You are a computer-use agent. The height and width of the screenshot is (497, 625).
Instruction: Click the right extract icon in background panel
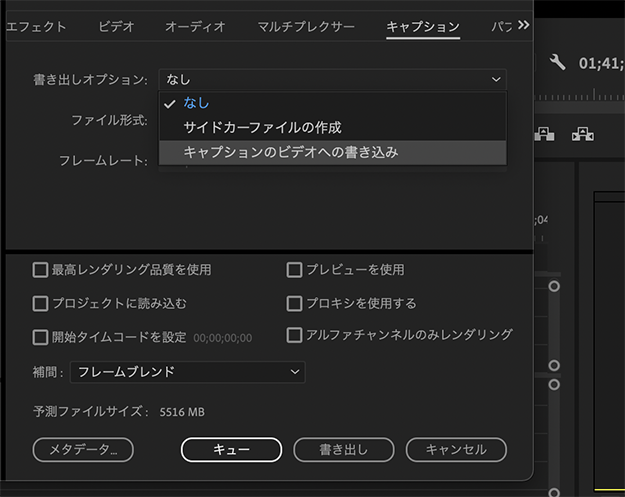pos(583,134)
